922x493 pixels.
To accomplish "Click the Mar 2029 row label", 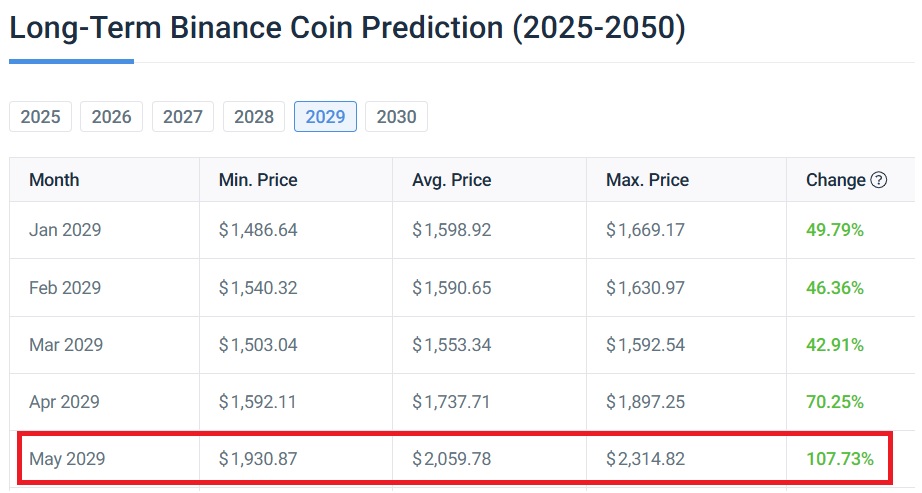I will pos(66,345).
